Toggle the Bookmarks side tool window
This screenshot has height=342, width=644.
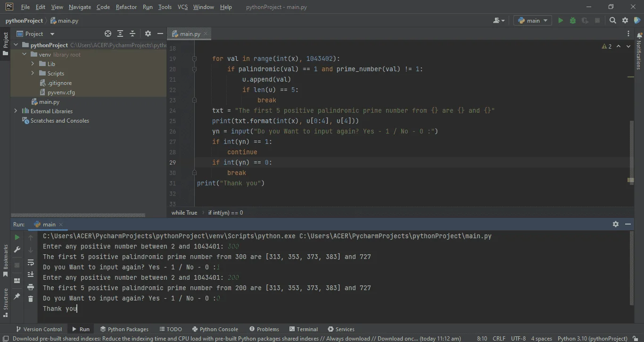(6, 261)
